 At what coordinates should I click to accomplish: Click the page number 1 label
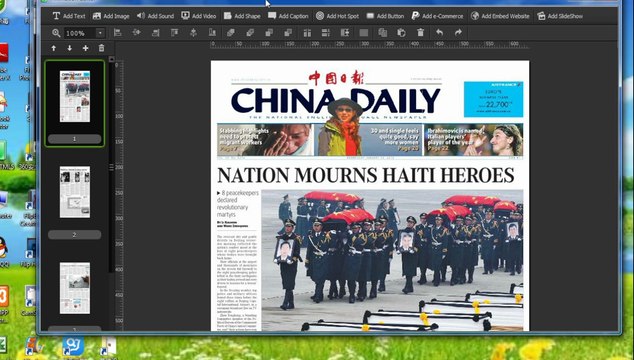coord(74,139)
